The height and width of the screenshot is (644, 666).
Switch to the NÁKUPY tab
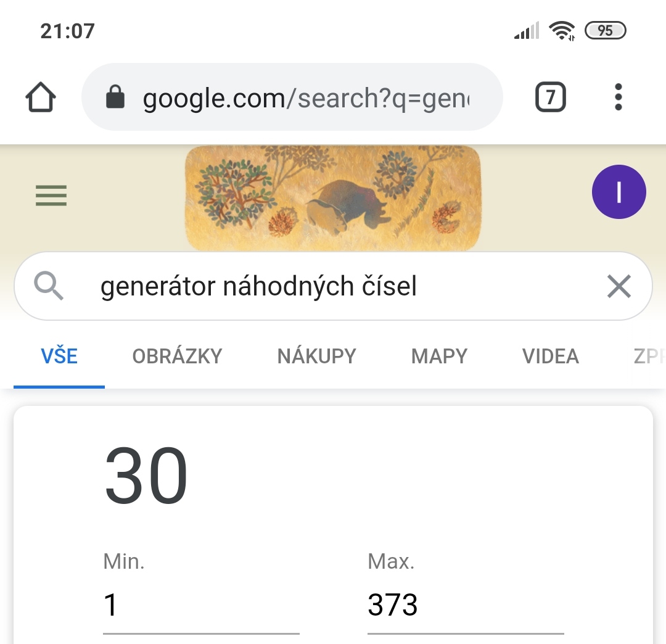click(316, 357)
